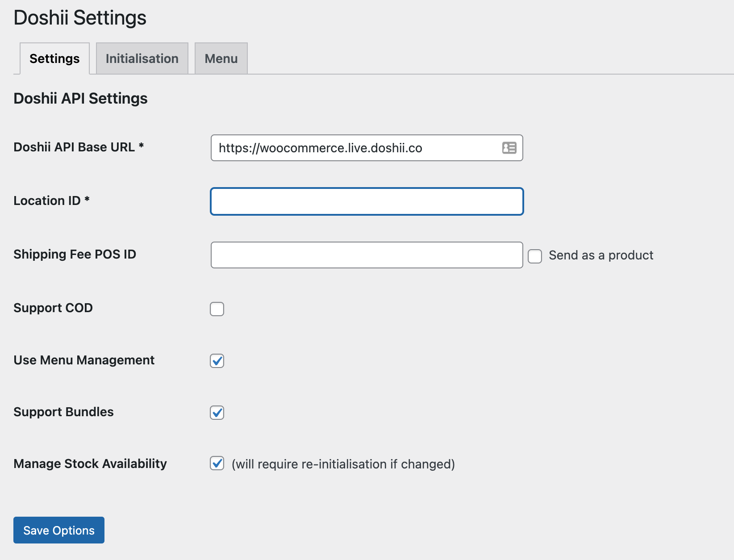
Task: Enable Send as a product checkbox
Action: (x=535, y=256)
